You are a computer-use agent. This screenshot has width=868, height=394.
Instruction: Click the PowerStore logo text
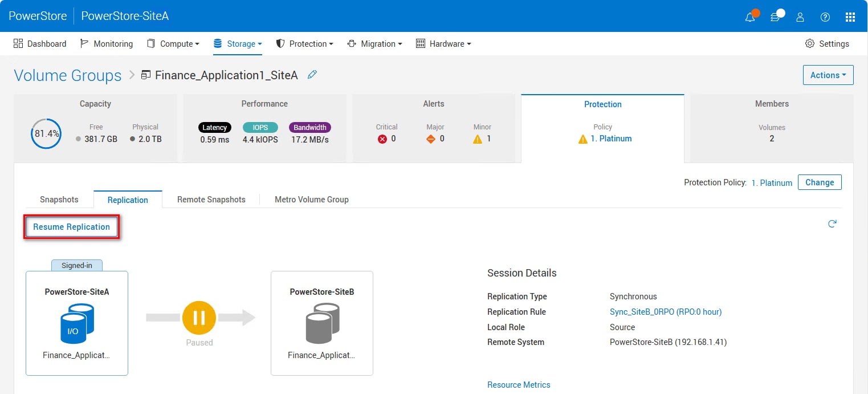click(x=38, y=16)
